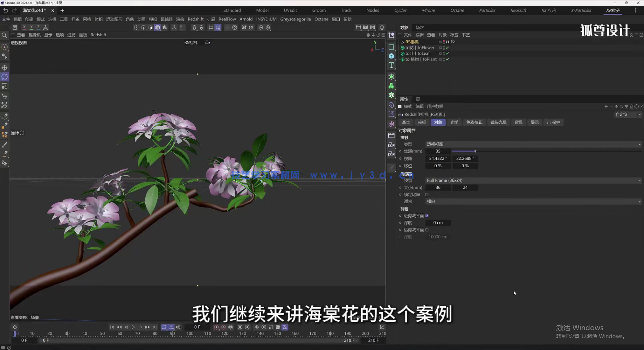Click the 摄像机 viewport menu
644x350 pixels.
pos(34,35)
